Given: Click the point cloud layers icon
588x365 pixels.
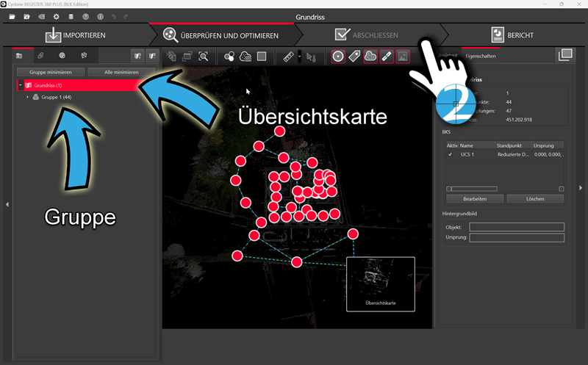Looking at the screenshot, I should click(245, 57).
